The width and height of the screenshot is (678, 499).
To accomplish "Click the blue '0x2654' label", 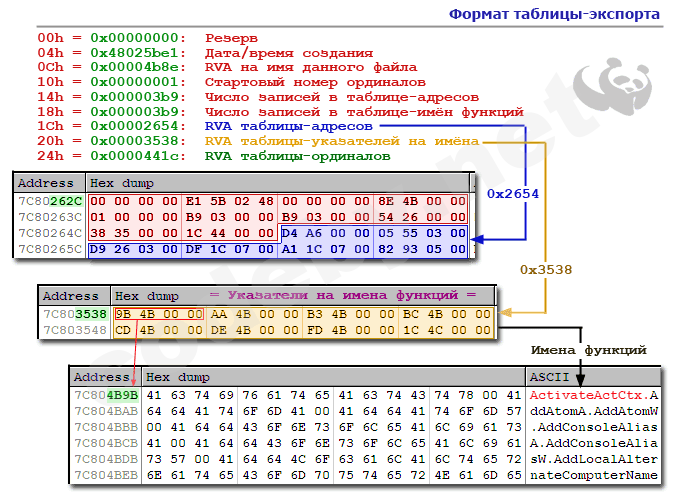I will pyautogui.click(x=513, y=194).
